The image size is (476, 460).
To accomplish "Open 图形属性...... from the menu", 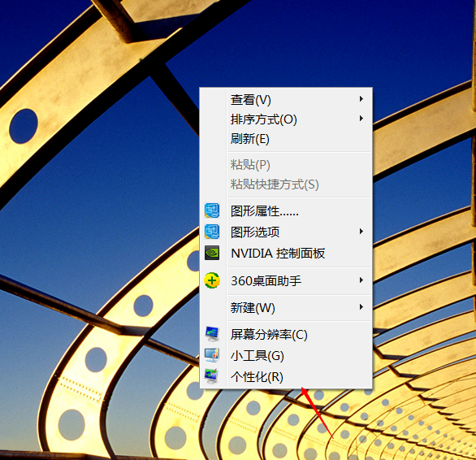I will (x=285, y=210).
